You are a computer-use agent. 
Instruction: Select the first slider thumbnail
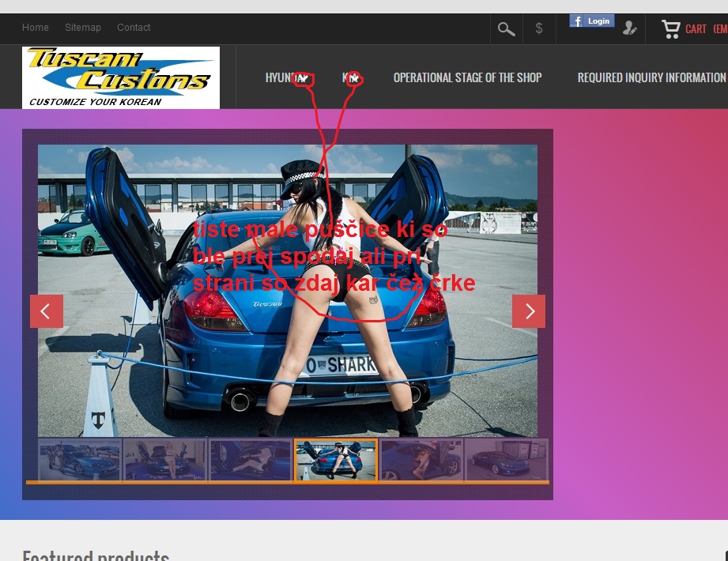79,460
